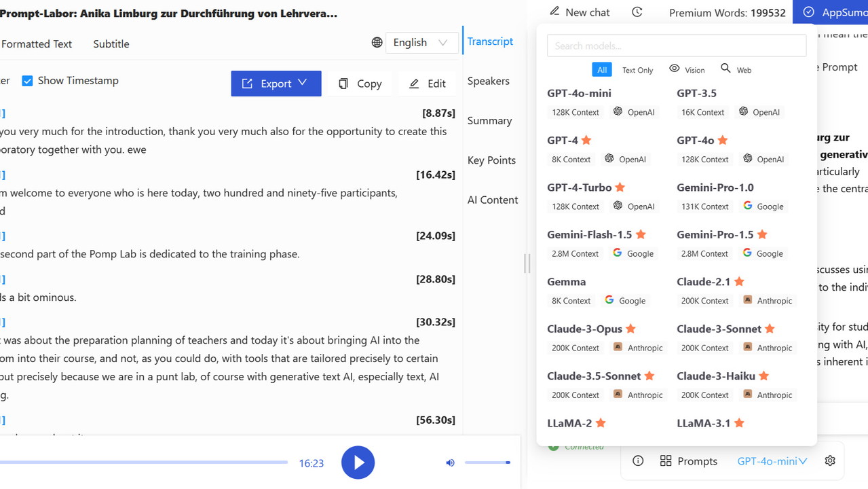Click the Copy button
This screenshot has height=489, width=868.
(360, 84)
